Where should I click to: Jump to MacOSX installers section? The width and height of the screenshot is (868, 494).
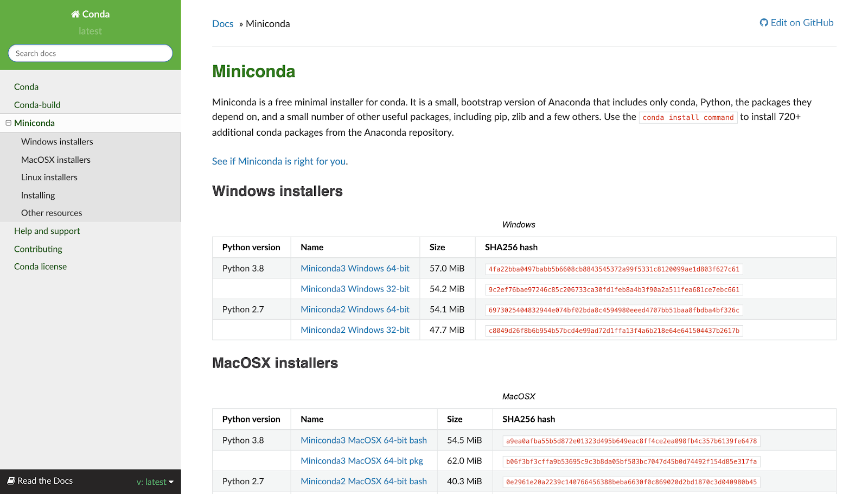56,160
